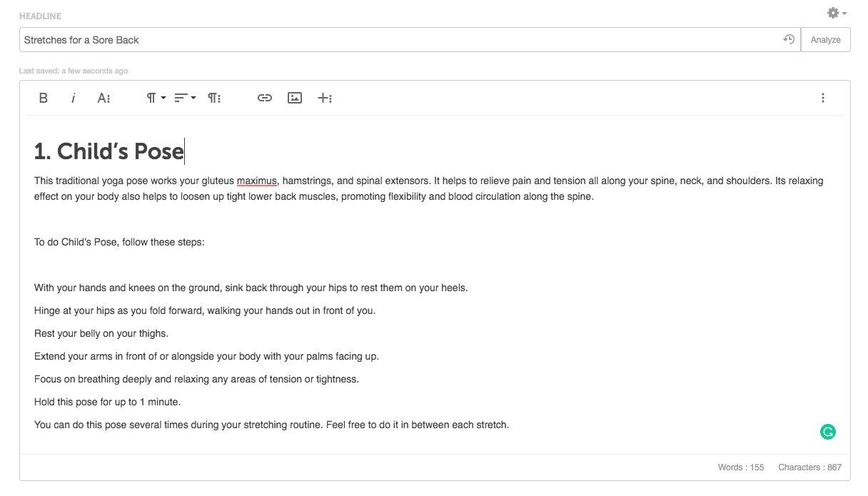Click the insert image icon

click(295, 98)
